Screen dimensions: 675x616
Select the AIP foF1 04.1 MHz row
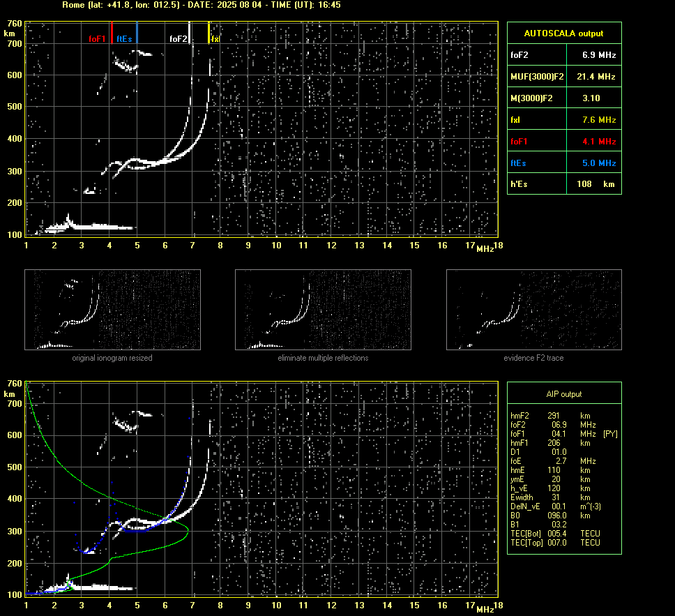[x=564, y=434]
